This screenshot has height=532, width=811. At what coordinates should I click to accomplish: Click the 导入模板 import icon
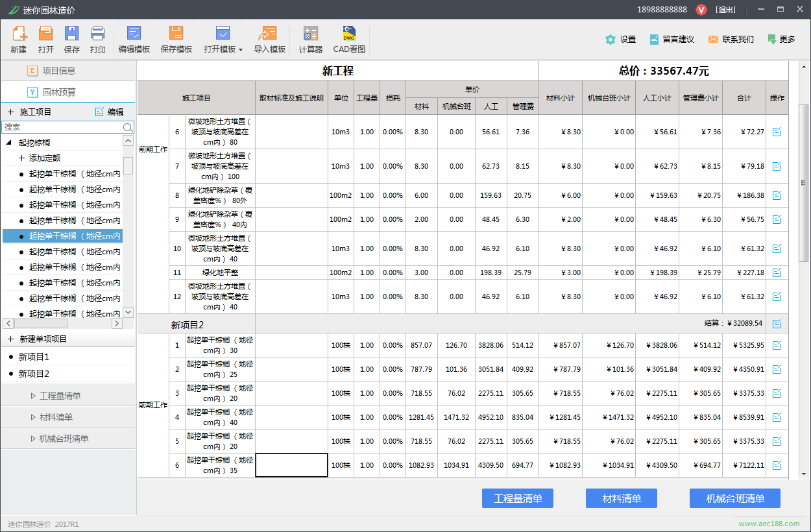coord(269,39)
